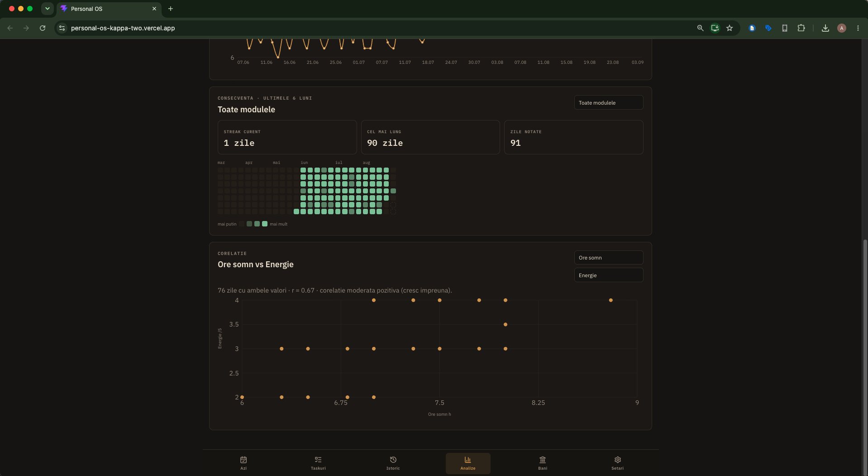Select the Analize tab
The image size is (868, 476).
[468, 463]
